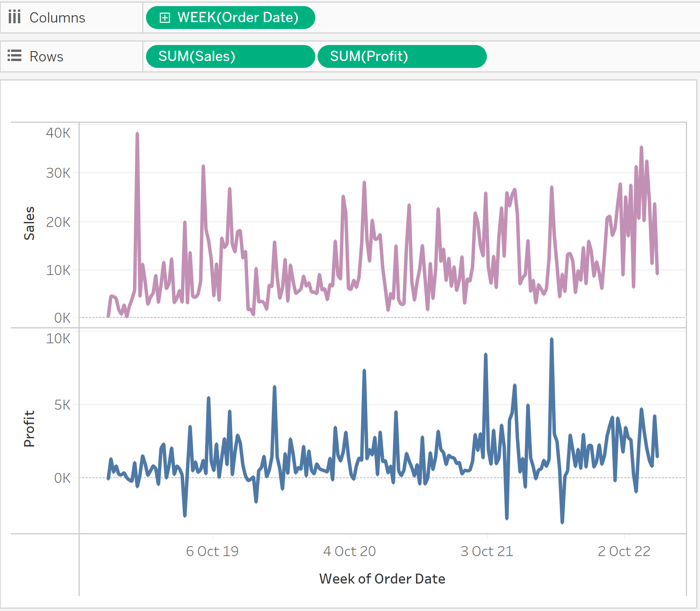Click the 4 Oct 20 date axis label
This screenshot has width=700, height=611.
click(349, 551)
